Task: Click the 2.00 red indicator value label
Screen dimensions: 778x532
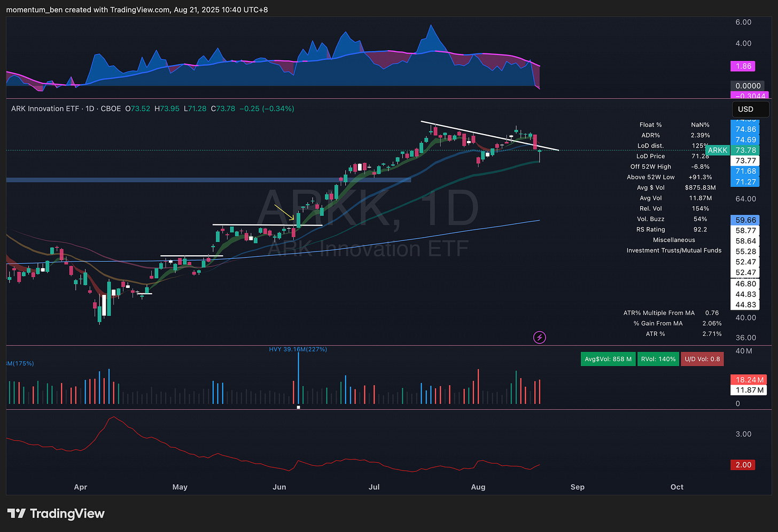Action: tap(743, 465)
